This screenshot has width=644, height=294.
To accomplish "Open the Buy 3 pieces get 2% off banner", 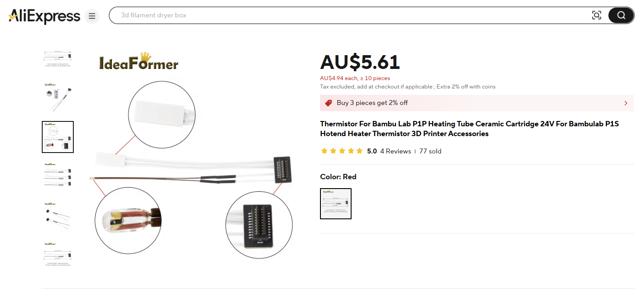I will pos(477,103).
